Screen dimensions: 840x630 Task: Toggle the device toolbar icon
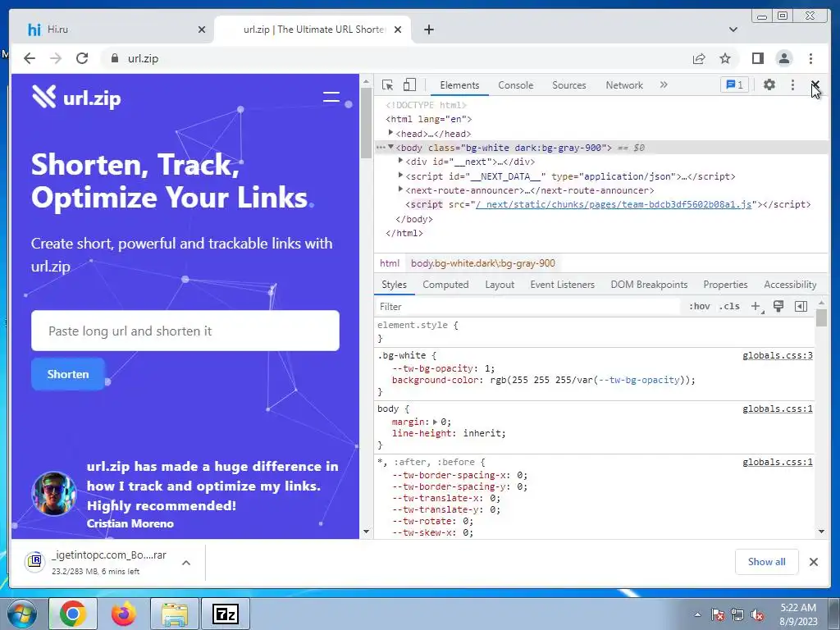click(409, 84)
